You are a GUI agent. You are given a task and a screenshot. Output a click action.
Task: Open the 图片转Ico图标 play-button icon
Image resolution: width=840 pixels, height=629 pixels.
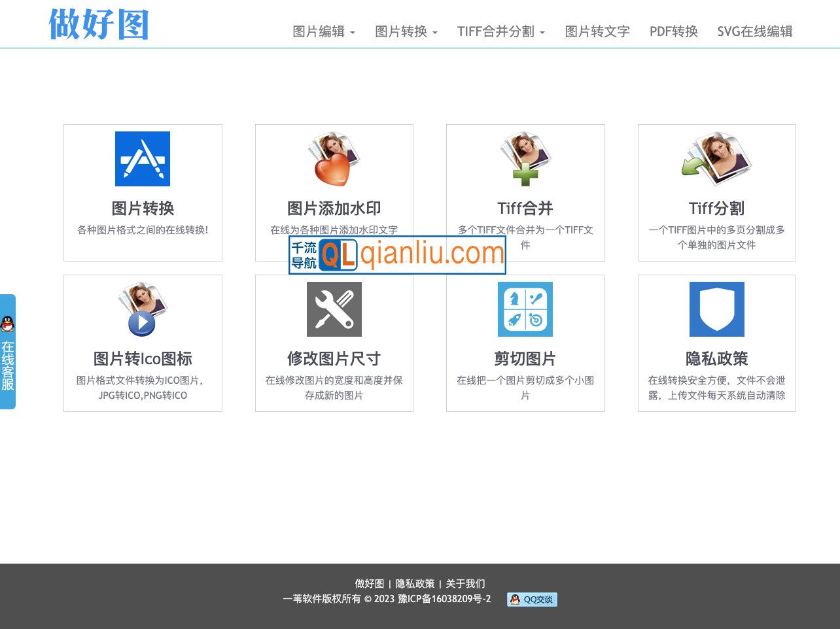143,309
